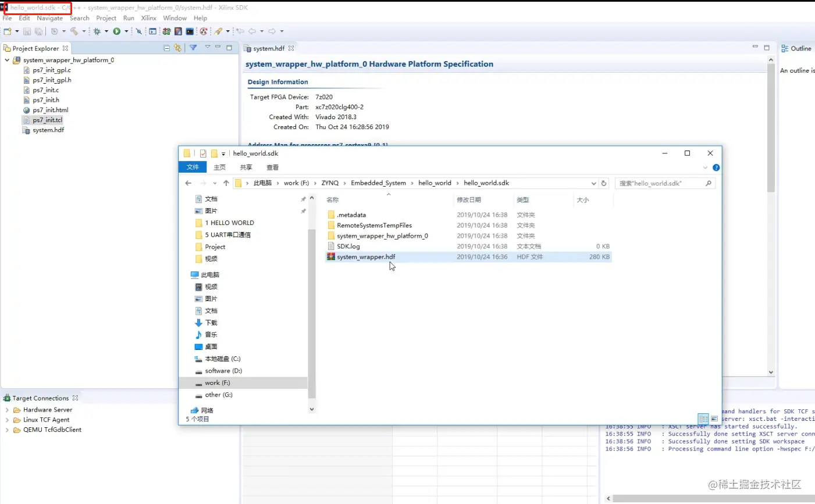Expand the QEMU TcfGdbClient node
This screenshot has height=504, width=815.
tap(7, 430)
